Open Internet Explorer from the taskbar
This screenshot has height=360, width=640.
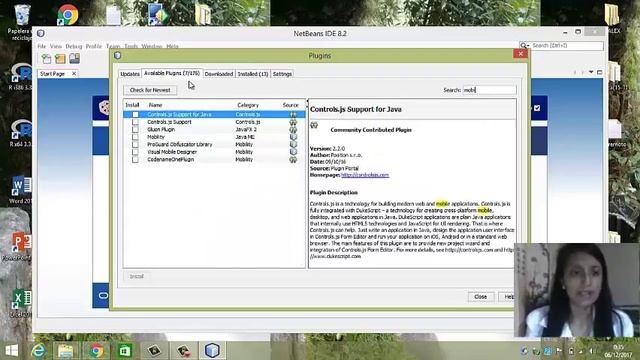39,351
